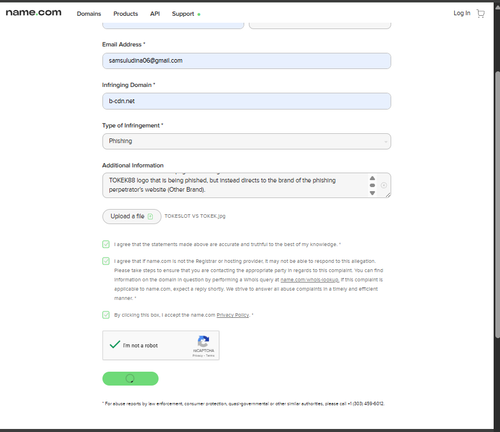The width and height of the screenshot is (500, 432).
Task: Click into the Infringing Domain field
Action: [246, 101]
